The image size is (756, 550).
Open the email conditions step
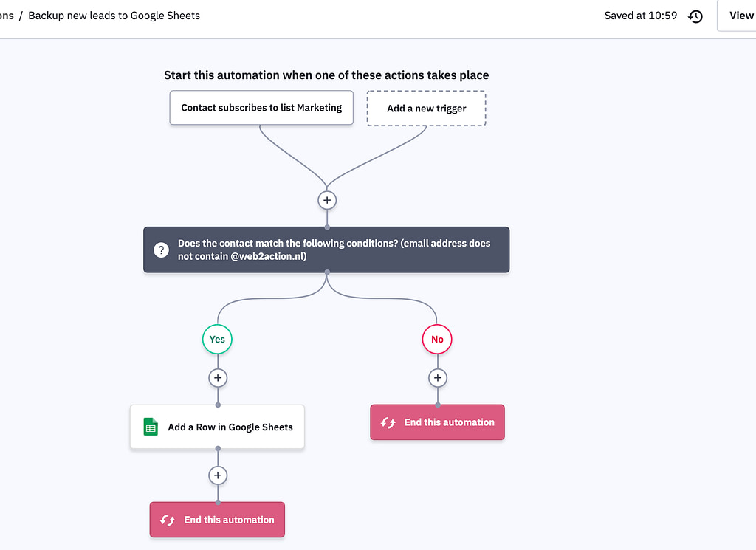coord(326,250)
